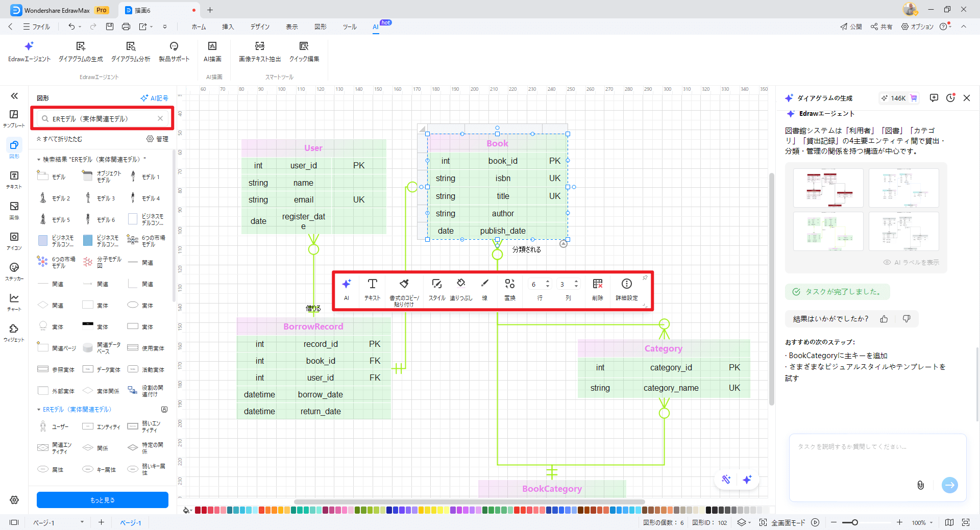Click the 書式のコピー/貼り付け format painter

tap(404, 284)
